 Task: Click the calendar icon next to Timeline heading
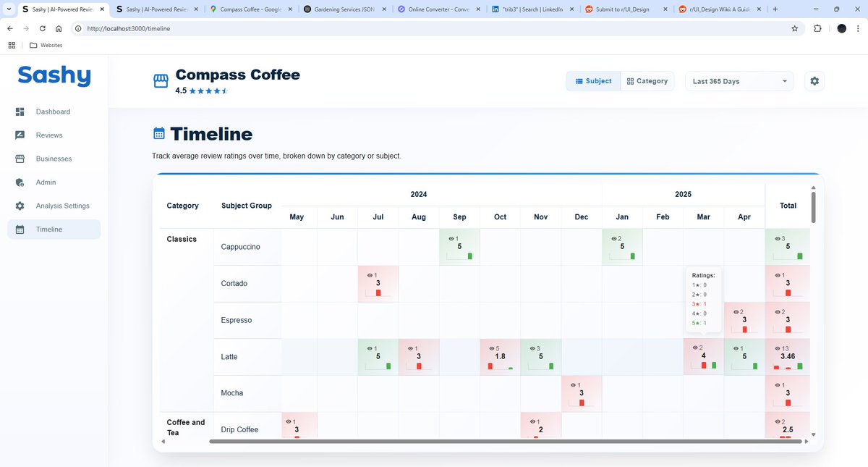click(159, 133)
